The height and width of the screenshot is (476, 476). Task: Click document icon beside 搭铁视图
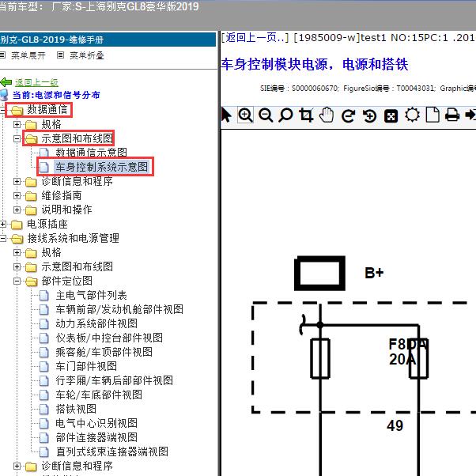pyautogui.click(x=44, y=409)
